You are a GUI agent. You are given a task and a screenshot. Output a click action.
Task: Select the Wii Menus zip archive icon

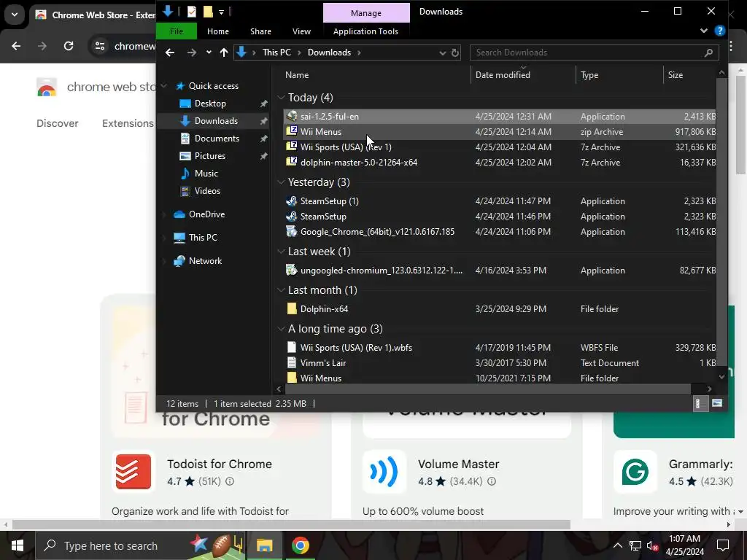292,131
